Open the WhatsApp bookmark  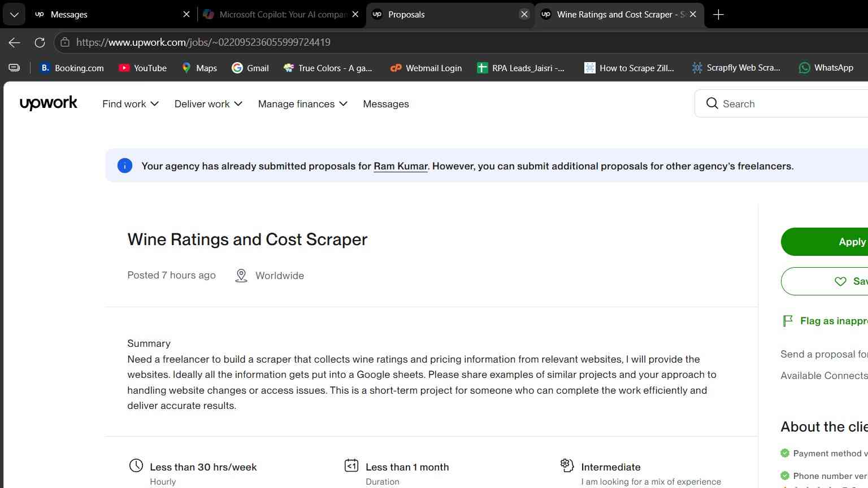[826, 68]
